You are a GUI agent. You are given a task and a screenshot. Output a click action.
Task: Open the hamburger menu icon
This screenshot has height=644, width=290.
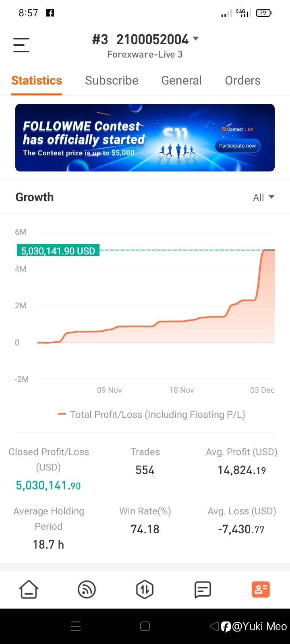(21, 45)
